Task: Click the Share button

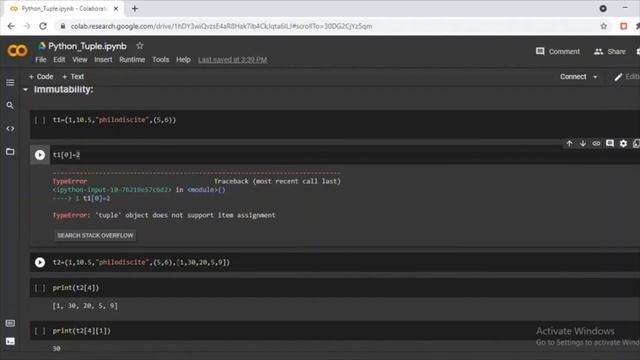Action: pos(610,51)
